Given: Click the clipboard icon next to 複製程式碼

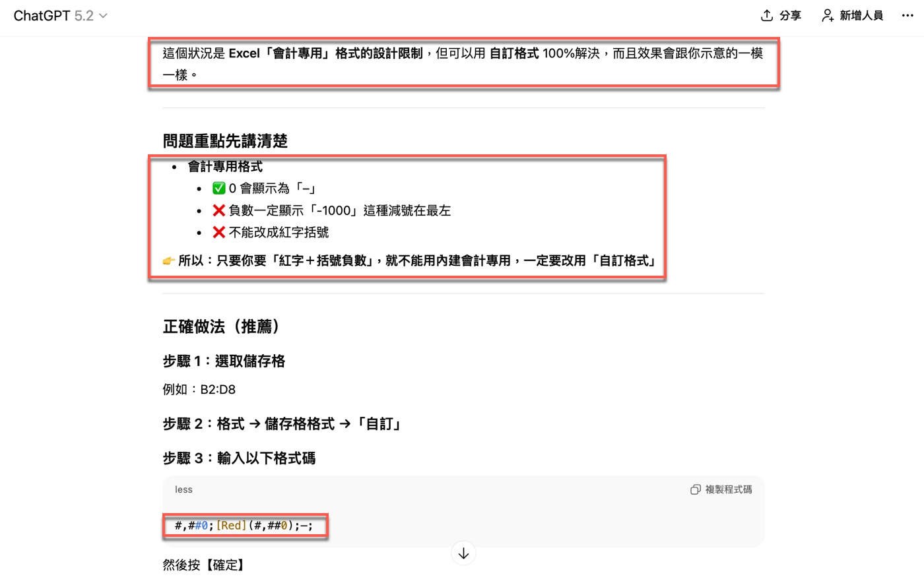Looking at the screenshot, I should tap(695, 489).
